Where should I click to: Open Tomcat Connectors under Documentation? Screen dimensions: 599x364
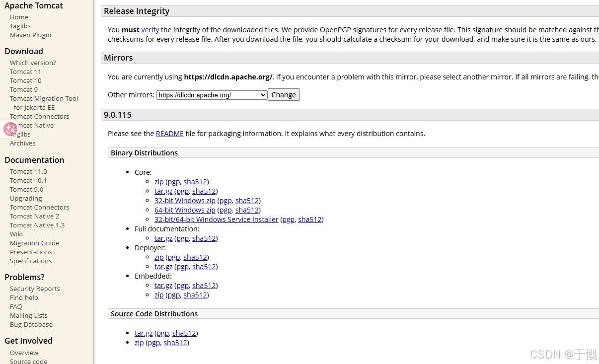(40, 207)
